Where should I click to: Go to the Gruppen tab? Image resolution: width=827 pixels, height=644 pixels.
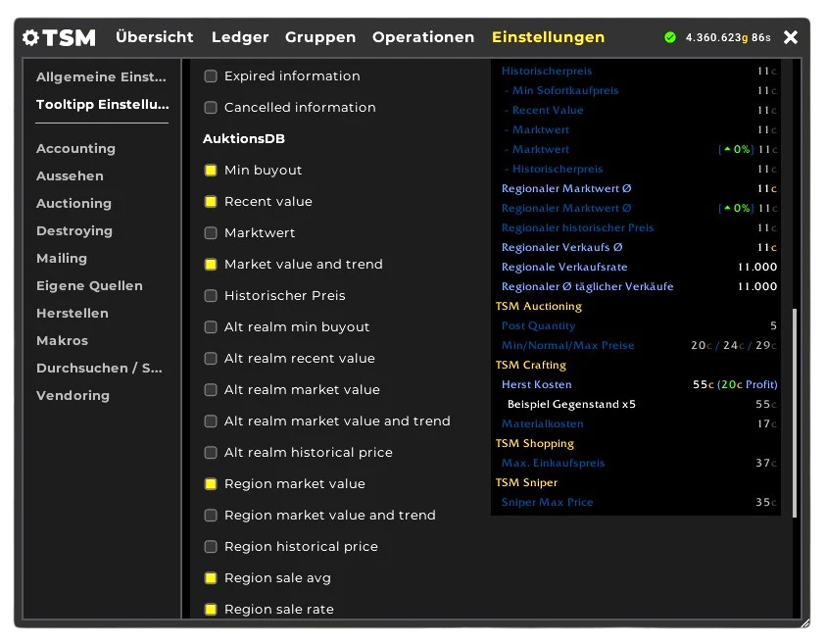pyautogui.click(x=320, y=37)
